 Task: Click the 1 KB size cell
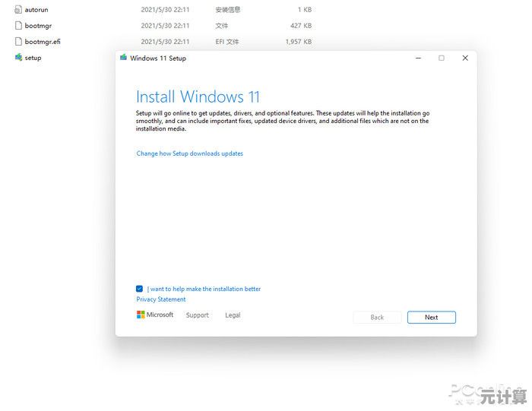(x=305, y=9)
